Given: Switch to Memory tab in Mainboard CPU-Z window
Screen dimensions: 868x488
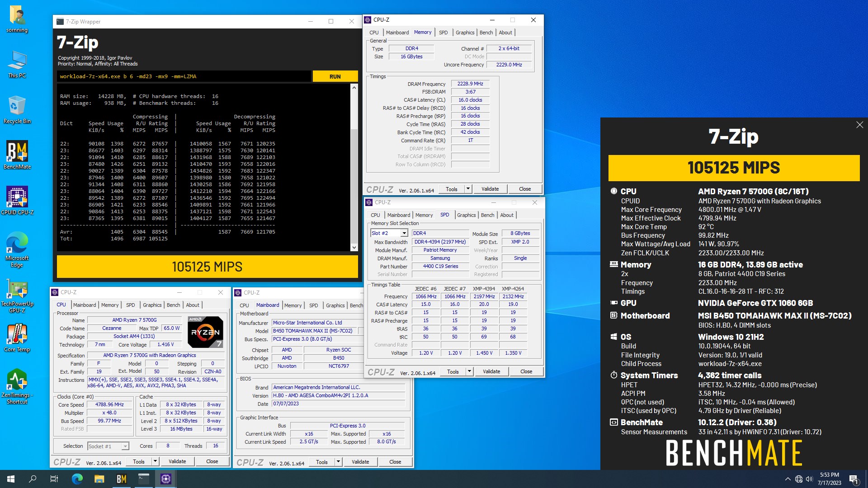Looking at the screenshot, I should 293,305.
